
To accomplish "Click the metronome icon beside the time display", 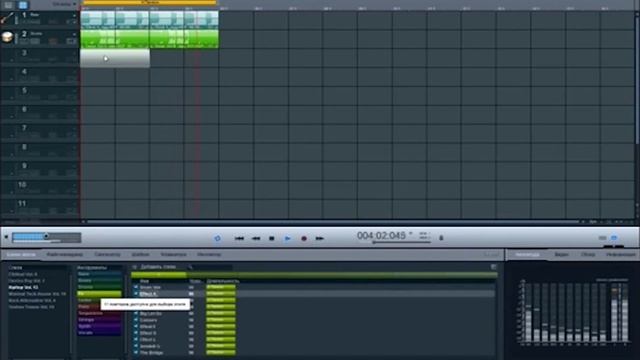I will (x=441, y=238).
